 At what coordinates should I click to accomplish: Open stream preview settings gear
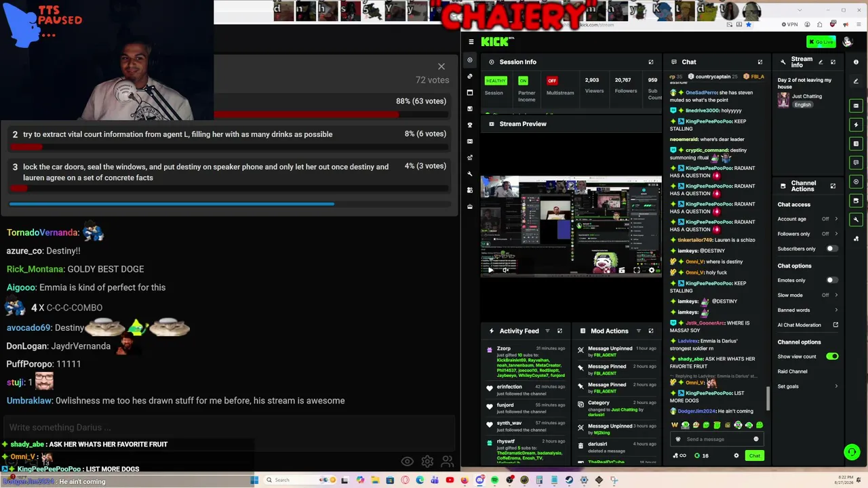[x=652, y=270]
